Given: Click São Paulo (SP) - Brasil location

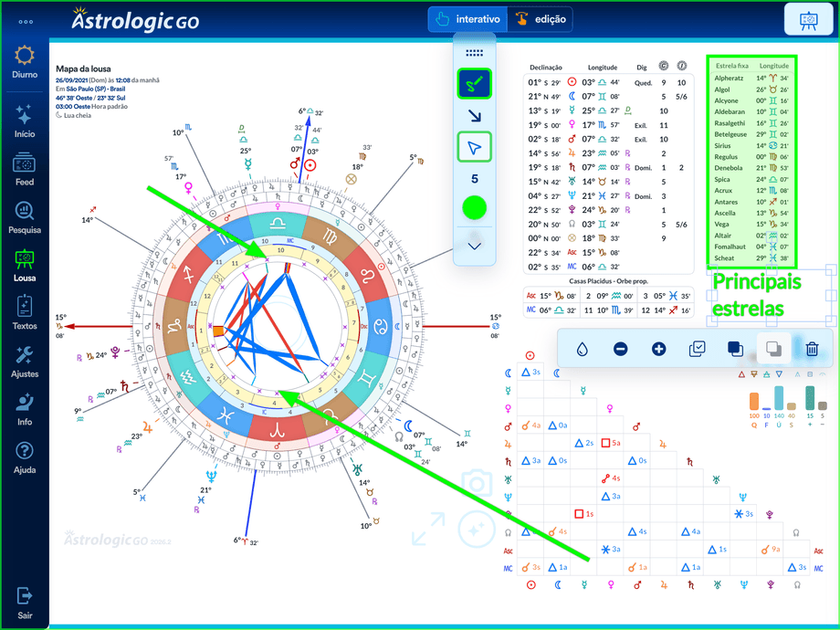Looking at the screenshot, I should tap(95, 89).
